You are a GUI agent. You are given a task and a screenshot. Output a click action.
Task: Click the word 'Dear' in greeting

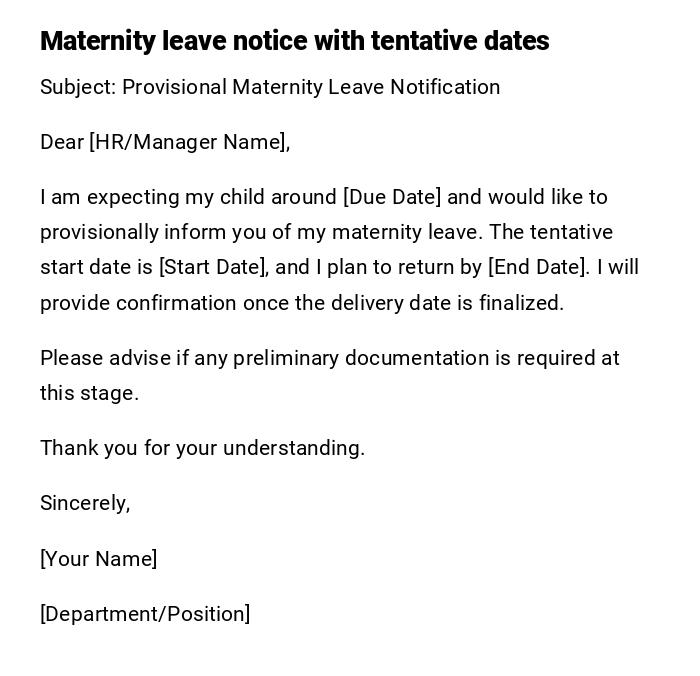(62, 142)
